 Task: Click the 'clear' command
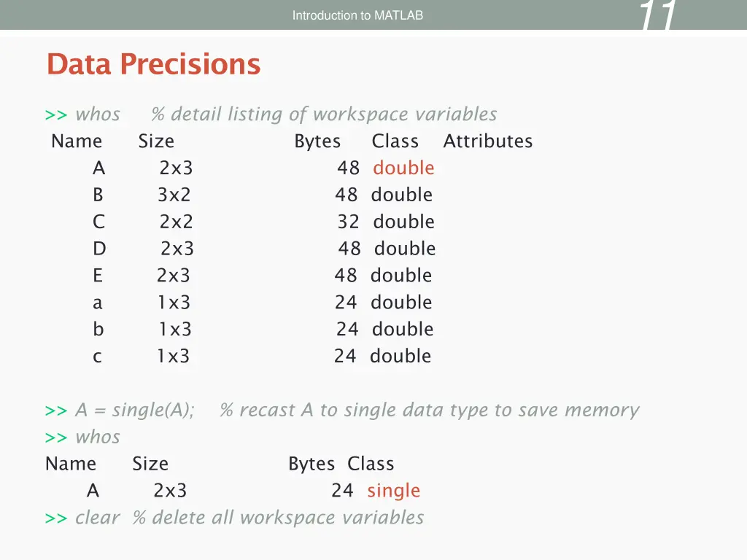(x=98, y=518)
